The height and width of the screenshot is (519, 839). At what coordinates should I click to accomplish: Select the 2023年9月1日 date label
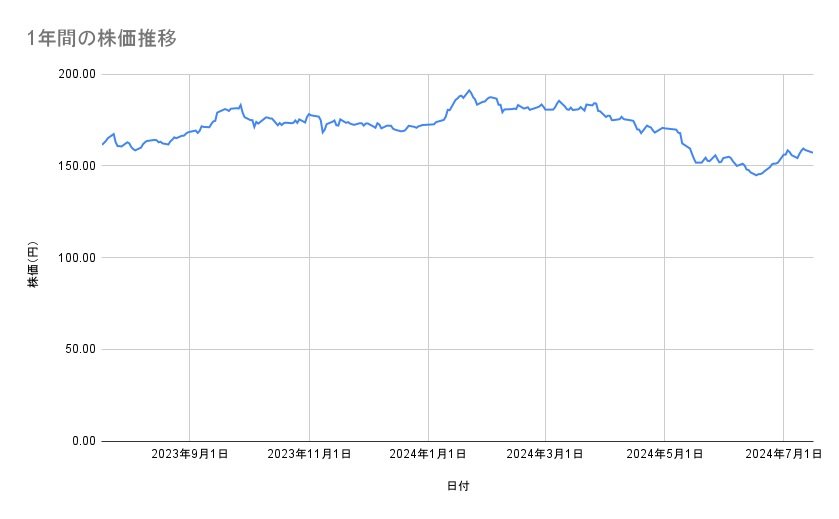(190, 454)
